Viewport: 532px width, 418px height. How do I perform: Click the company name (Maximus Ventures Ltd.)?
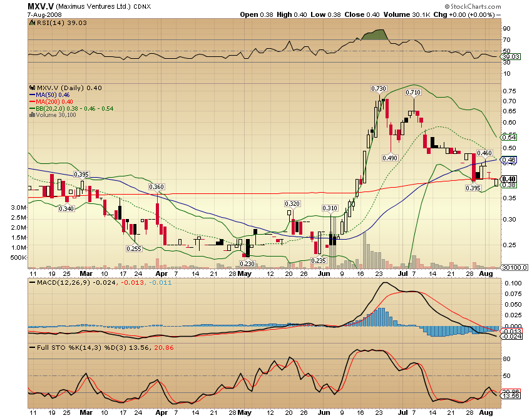coord(93,6)
